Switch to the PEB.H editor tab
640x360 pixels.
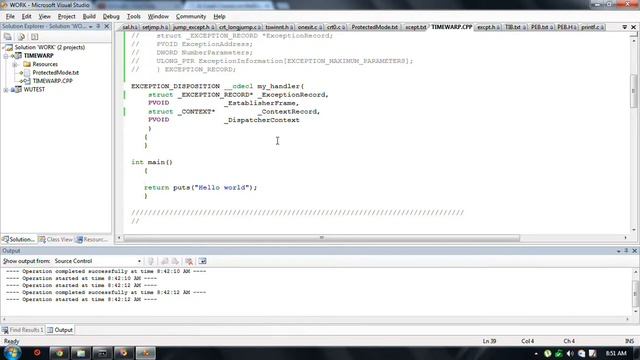[x=567, y=27]
